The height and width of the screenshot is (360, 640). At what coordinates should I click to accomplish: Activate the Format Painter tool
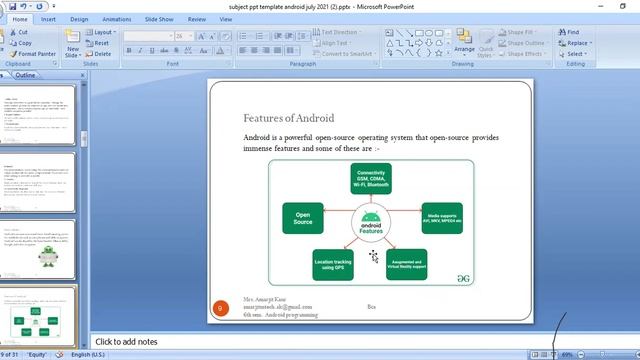[x=33, y=54]
